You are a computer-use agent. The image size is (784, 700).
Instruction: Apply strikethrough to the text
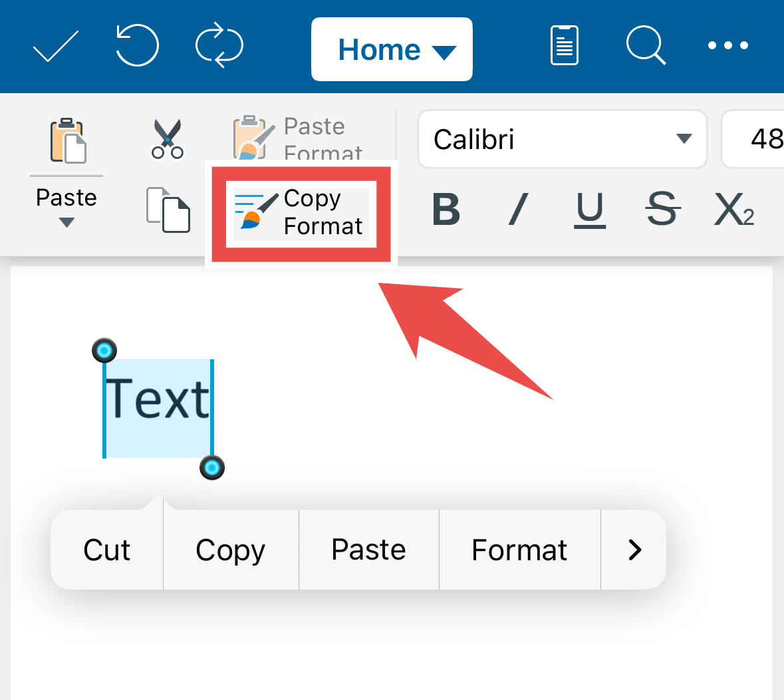(x=662, y=210)
